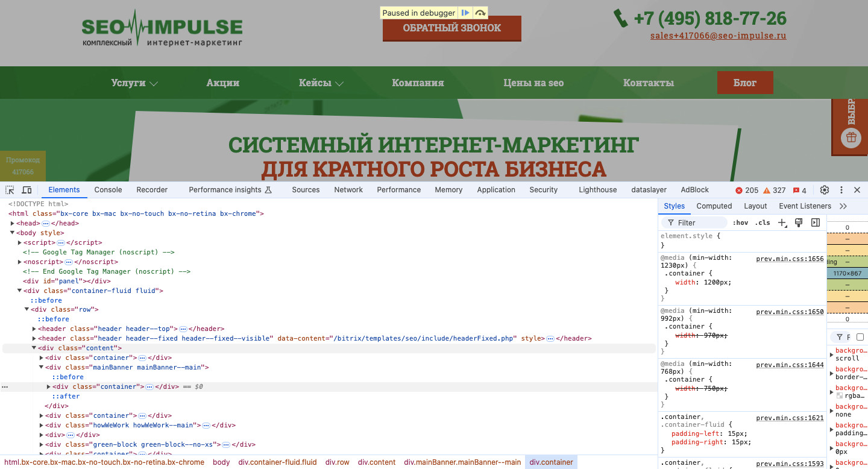Viewport: 868px width, 469px height.
Task: Open prev.min.css:1656 source link
Action: pyautogui.click(x=790, y=259)
